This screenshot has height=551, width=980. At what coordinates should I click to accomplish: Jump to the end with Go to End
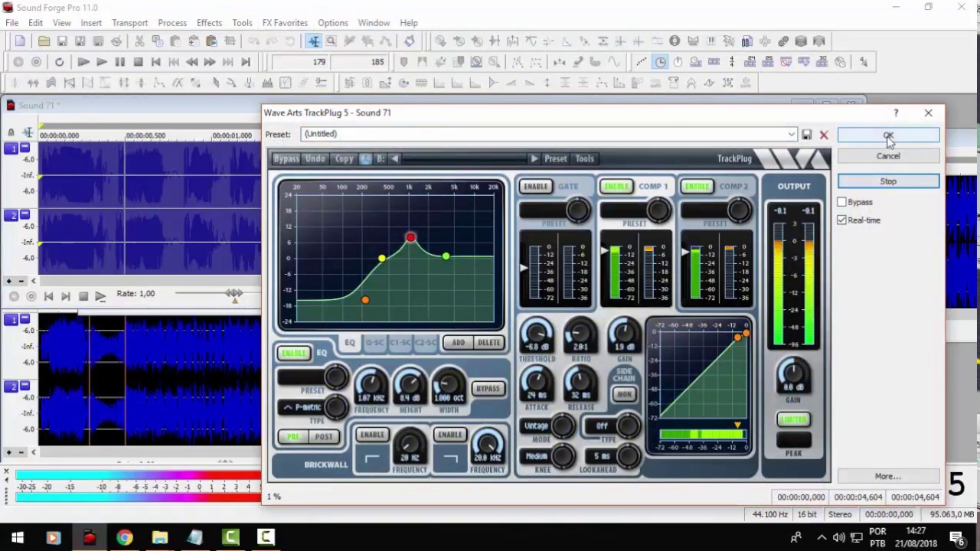point(246,62)
